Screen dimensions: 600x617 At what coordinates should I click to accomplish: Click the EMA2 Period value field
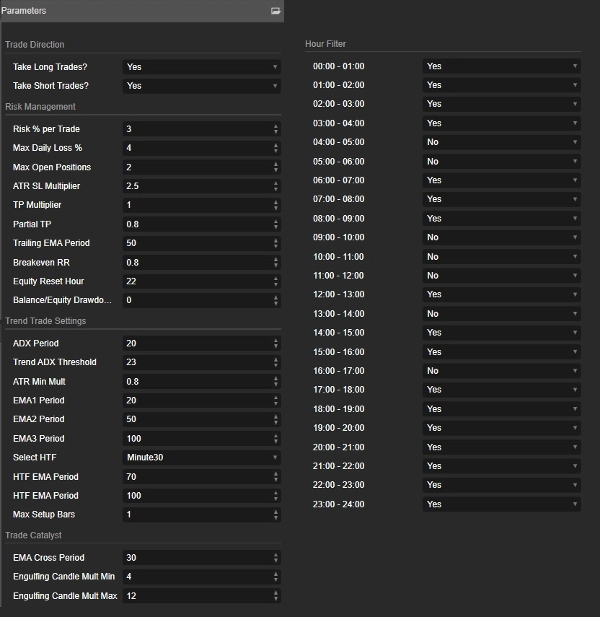tap(201, 419)
